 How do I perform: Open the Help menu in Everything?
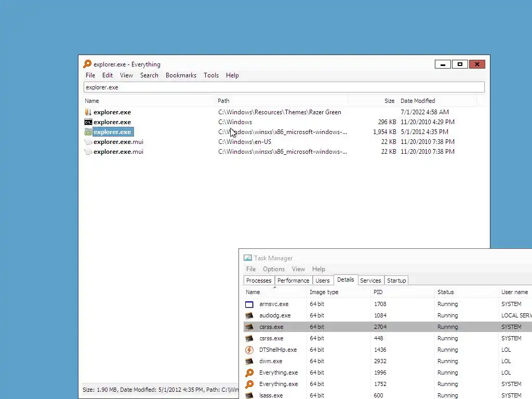232,75
